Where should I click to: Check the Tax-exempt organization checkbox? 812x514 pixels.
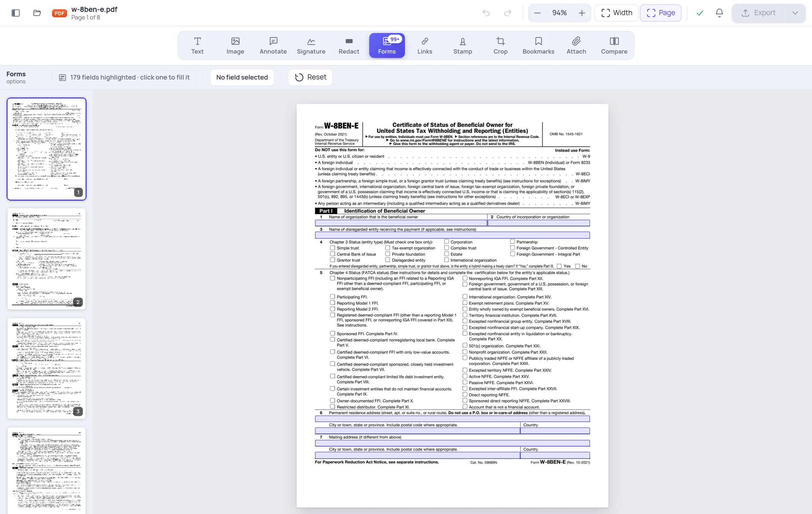click(388, 248)
